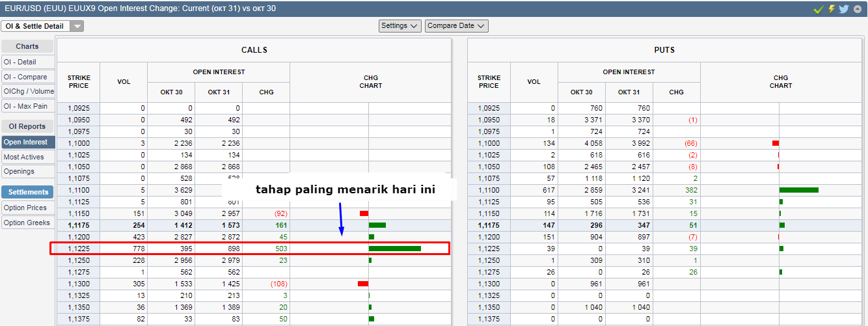Click puts STRIKE PRICE column header
Viewport: 868px width, 326px height.
[489, 82]
